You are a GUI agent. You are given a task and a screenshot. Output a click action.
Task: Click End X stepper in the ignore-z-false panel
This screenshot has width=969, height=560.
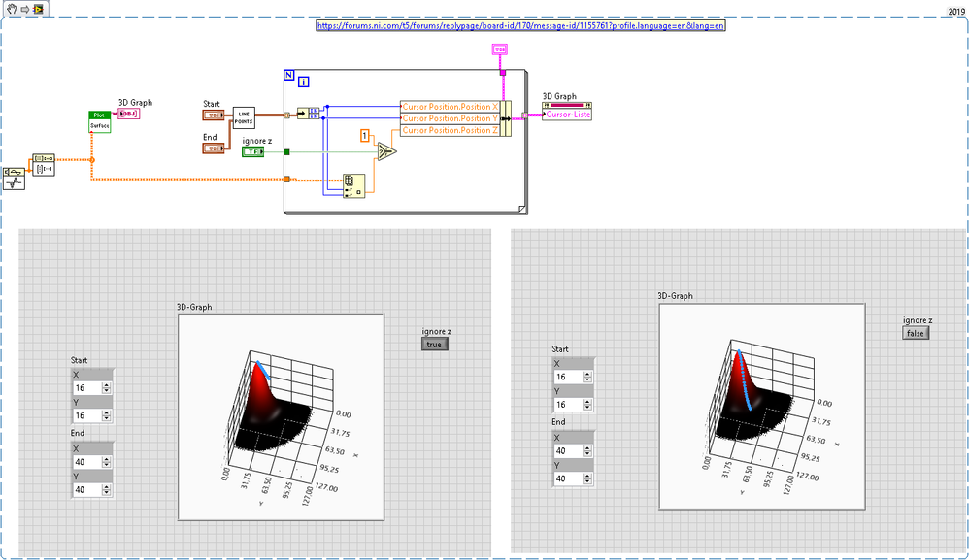(587, 450)
